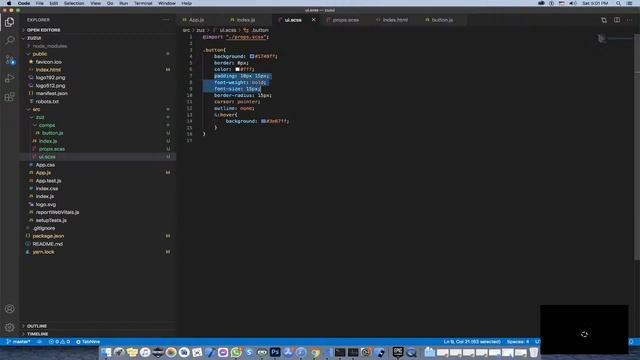The width and height of the screenshot is (640, 360).
Task: Open the Accounts icon in activity bar
Action: [x=9, y=309]
